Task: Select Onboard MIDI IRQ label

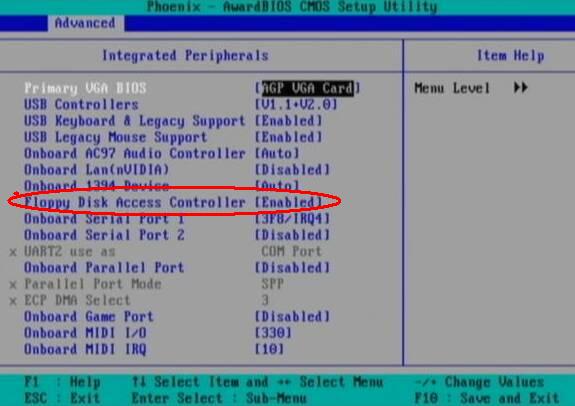Action: click(x=85, y=349)
